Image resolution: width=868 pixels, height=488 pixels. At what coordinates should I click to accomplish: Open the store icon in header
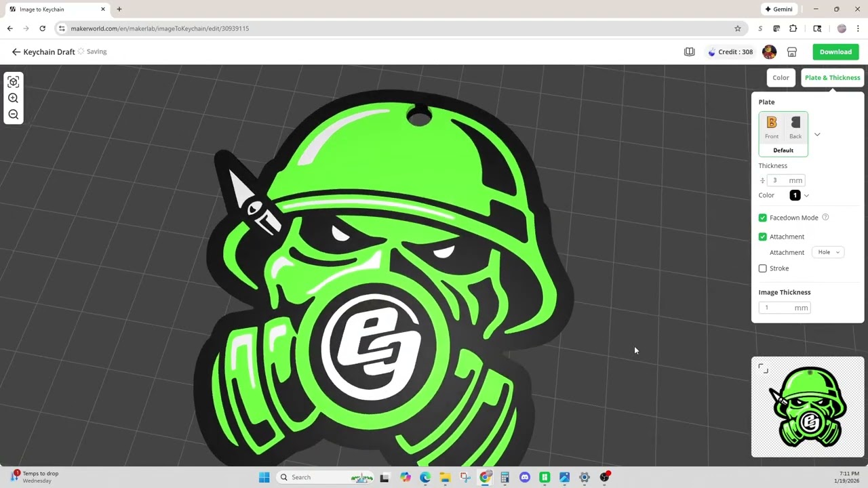pyautogui.click(x=791, y=52)
